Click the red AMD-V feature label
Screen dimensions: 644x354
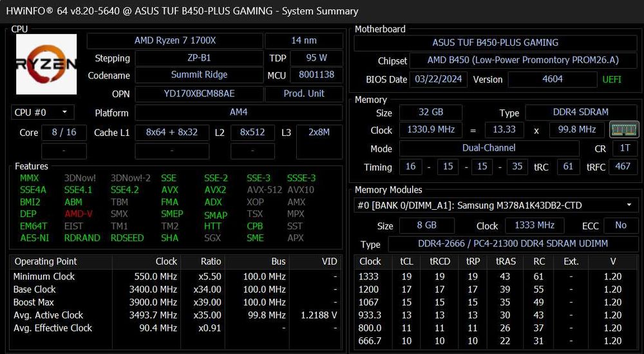click(79, 214)
